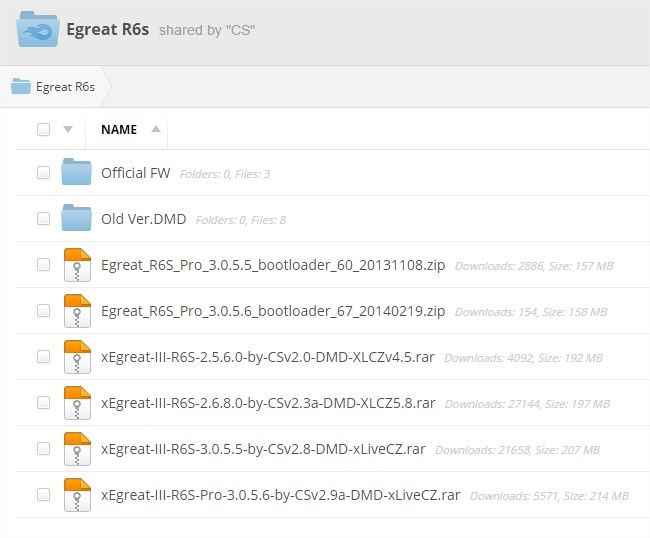Click 'Folders: 0, Files: 3' info text

(x=225, y=174)
